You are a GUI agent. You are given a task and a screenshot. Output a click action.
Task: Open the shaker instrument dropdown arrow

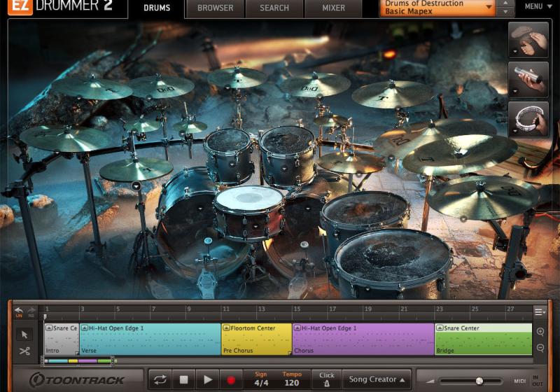pyautogui.click(x=515, y=92)
